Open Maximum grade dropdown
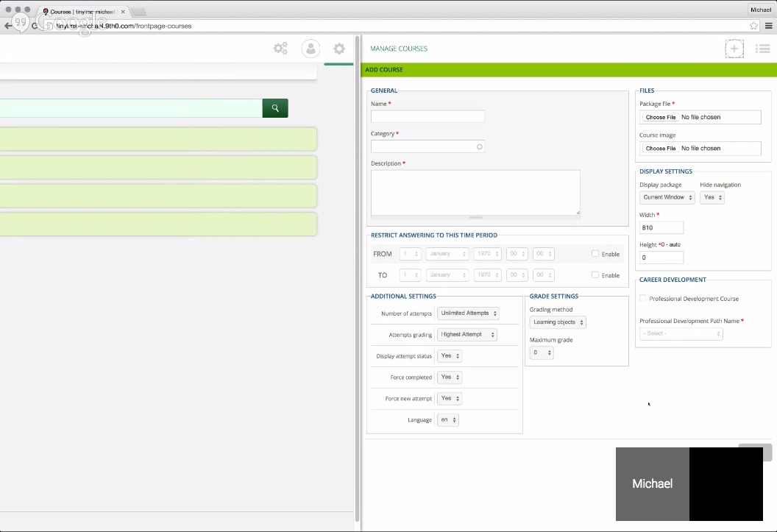 click(x=541, y=352)
